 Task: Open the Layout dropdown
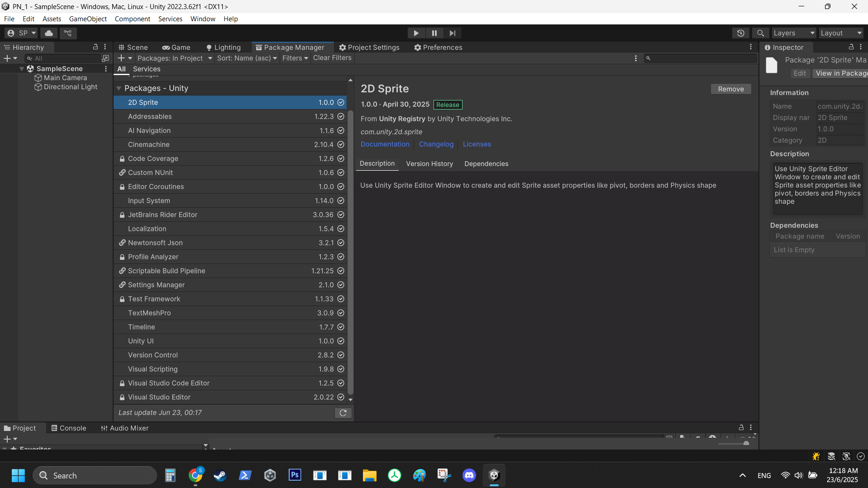point(841,33)
